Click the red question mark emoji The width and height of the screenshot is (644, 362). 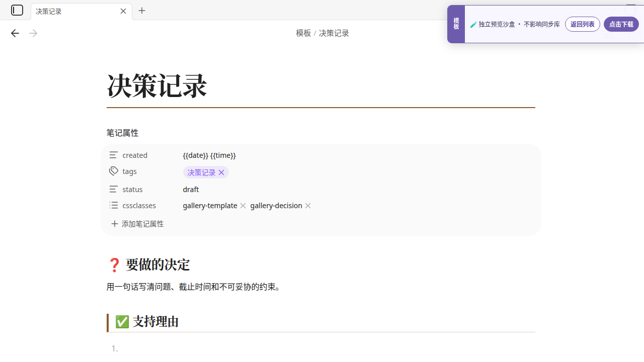tap(114, 265)
